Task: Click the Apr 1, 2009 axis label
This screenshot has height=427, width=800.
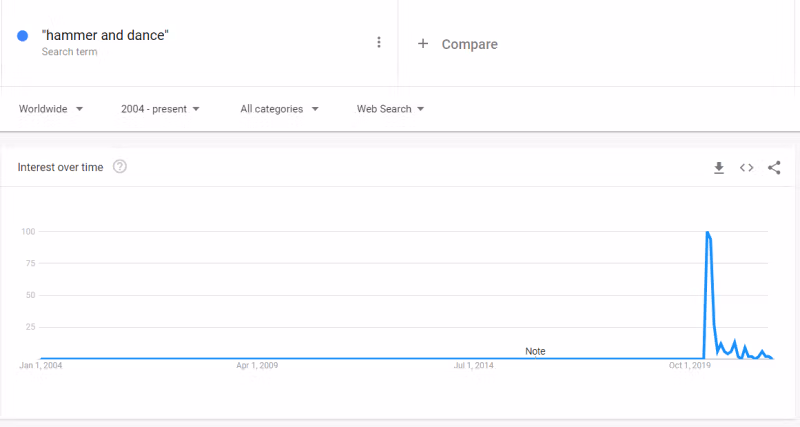Action: (257, 366)
